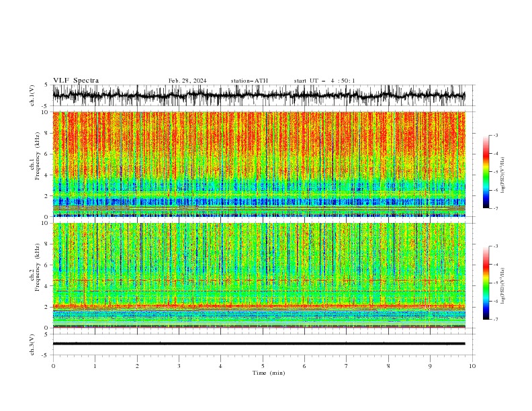Click time axis tick label "5"
Viewport: 532px width, 411px height.
[x=263, y=366]
